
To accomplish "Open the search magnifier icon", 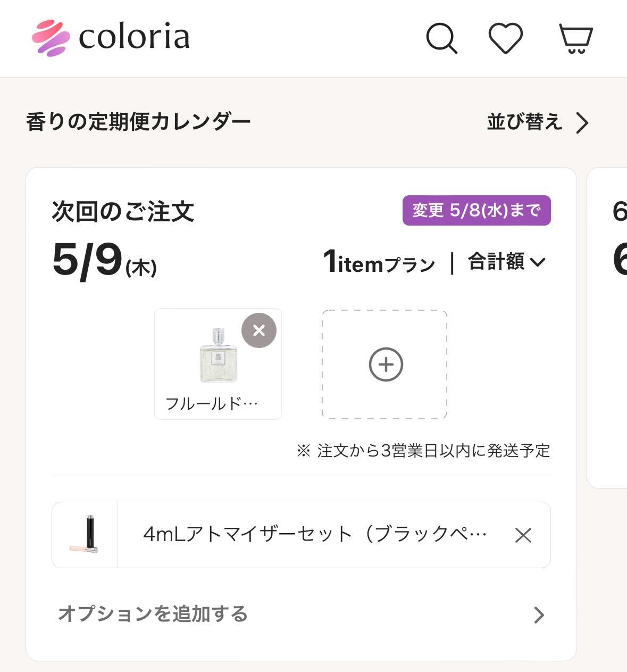I will click(x=441, y=38).
